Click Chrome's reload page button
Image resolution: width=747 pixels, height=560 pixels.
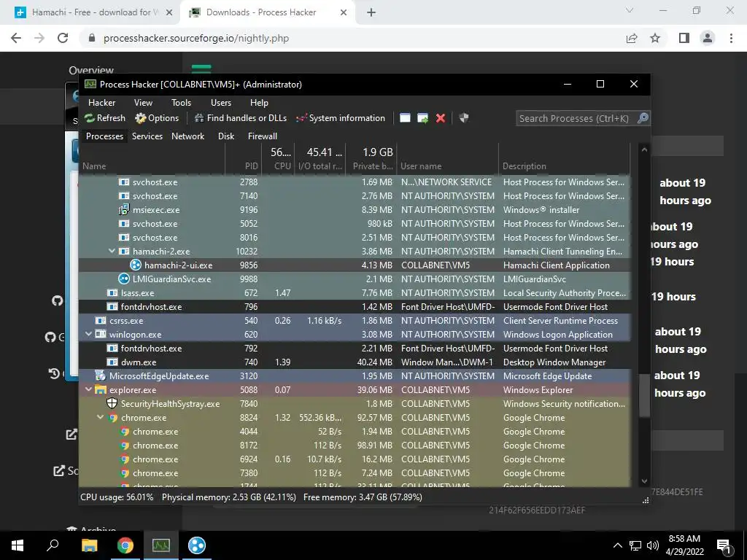63,38
